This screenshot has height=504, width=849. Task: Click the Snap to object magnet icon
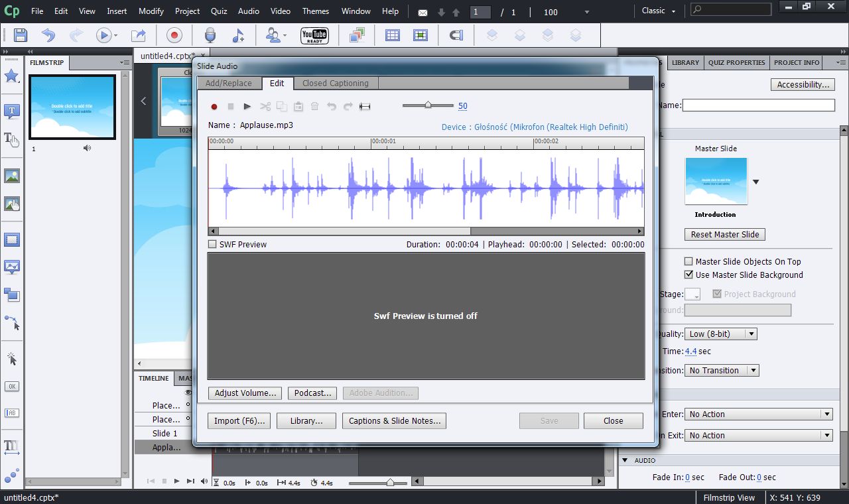pyautogui.click(x=456, y=35)
